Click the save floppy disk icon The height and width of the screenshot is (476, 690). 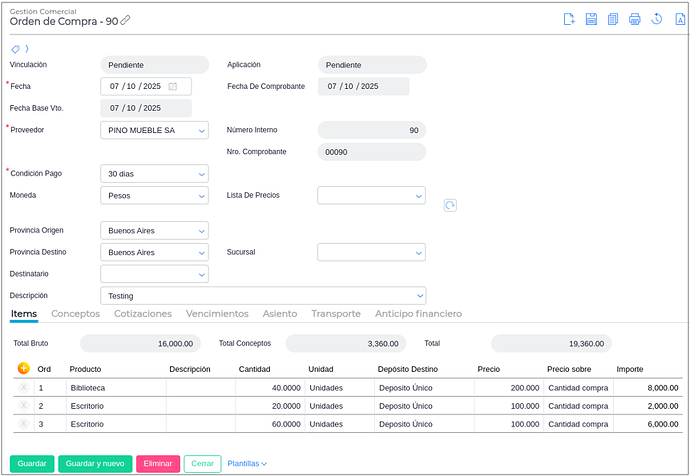591,19
